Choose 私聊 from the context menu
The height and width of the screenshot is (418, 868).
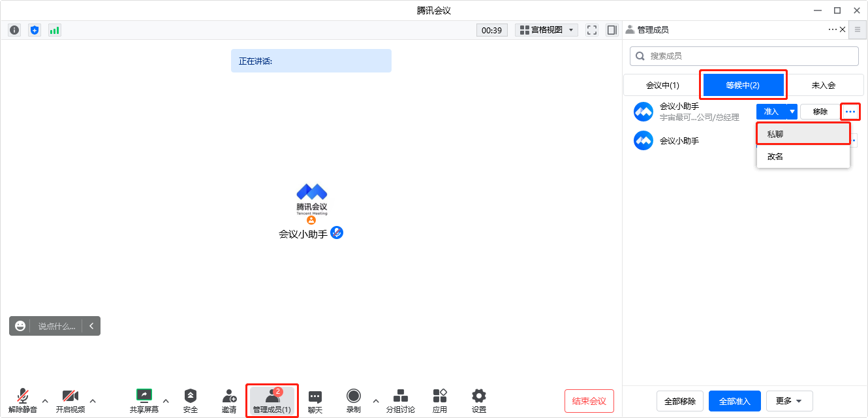click(x=803, y=134)
